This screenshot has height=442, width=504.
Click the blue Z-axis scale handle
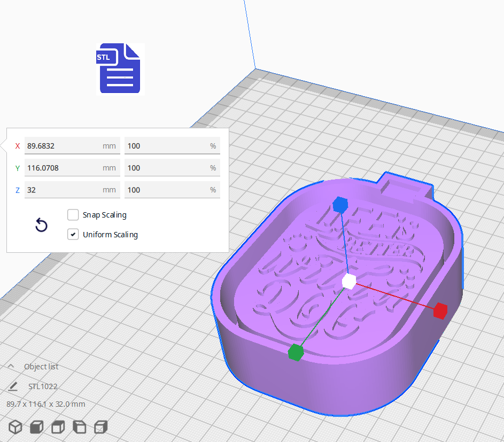[340, 205]
